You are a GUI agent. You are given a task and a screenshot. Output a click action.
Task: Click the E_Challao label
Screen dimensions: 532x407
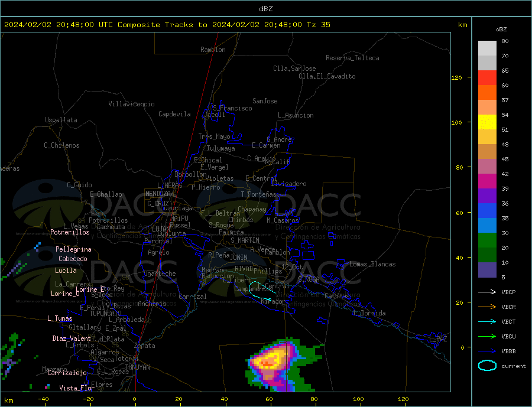[x=106, y=194]
